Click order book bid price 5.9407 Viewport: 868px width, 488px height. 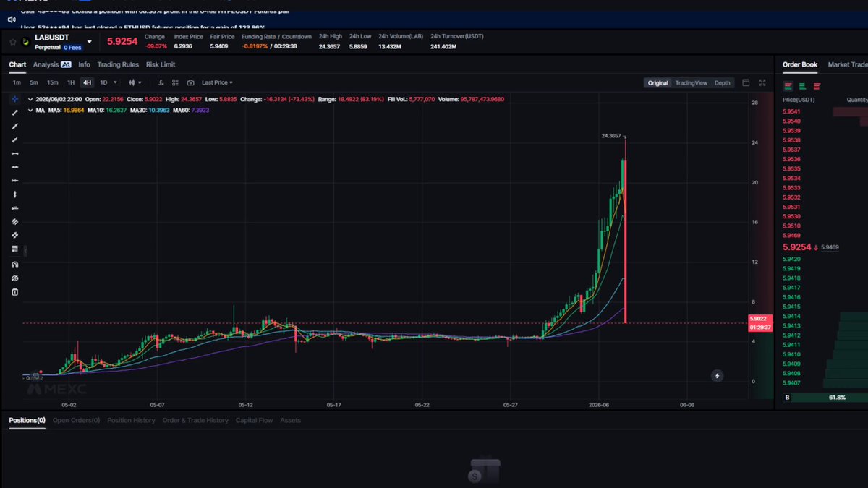[x=791, y=382]
